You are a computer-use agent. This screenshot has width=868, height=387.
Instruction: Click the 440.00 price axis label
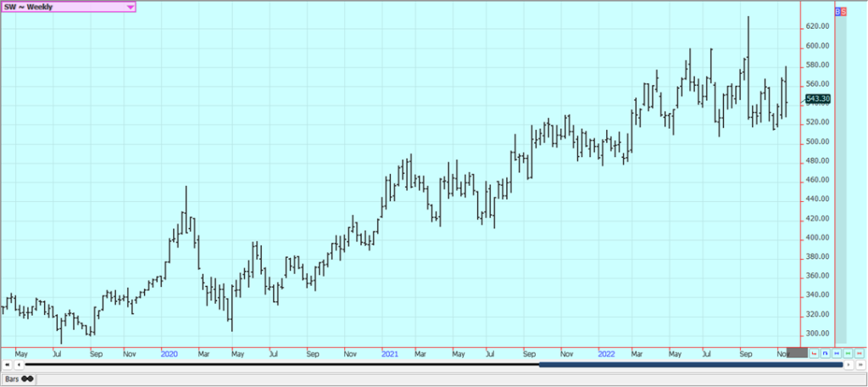[x=817, y=199]
